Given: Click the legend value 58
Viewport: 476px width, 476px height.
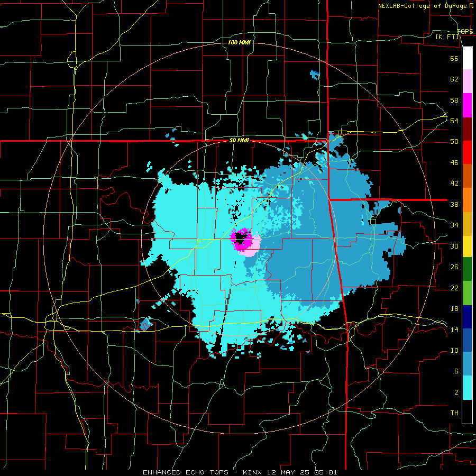Looking at the screenshot, I should (x=454, y=100).
